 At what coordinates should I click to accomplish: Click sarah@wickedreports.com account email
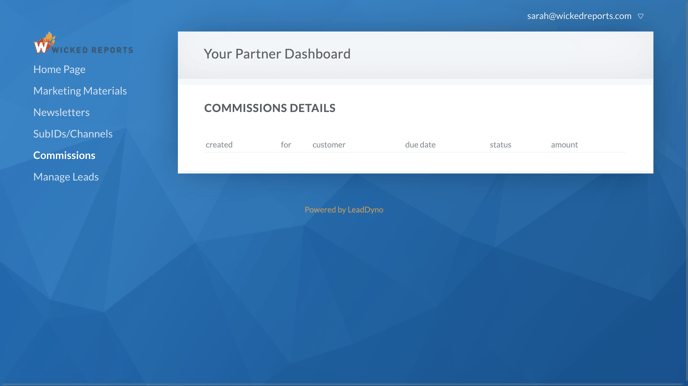(x=579, y=16)
